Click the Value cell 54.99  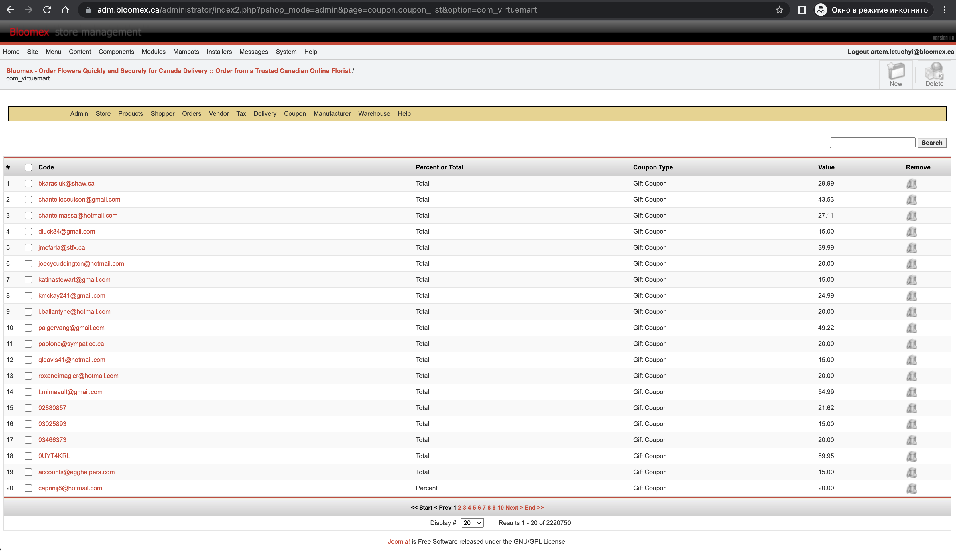[826, 392]
